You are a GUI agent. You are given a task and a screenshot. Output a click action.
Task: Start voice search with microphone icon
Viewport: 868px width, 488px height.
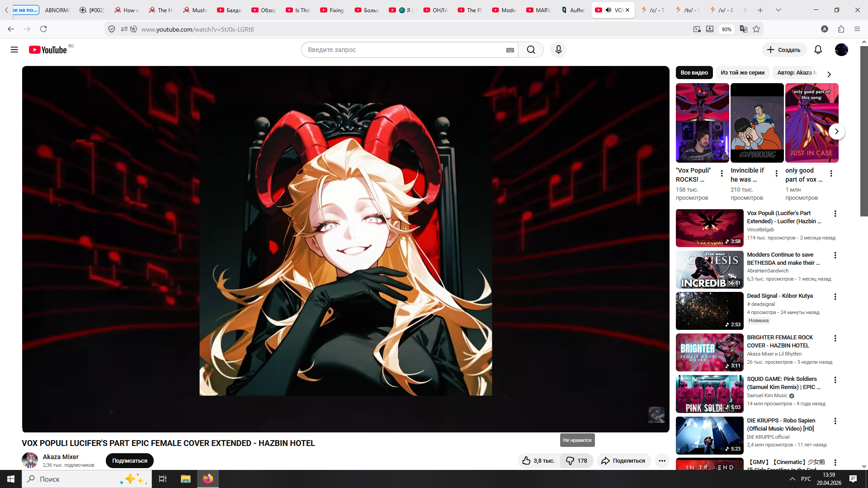pos(558,50)
